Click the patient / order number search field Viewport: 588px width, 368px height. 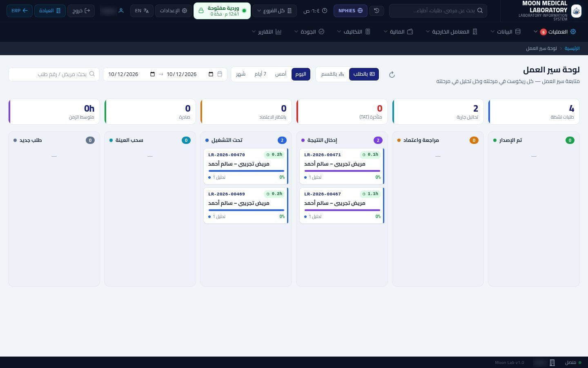click(54, 74)
